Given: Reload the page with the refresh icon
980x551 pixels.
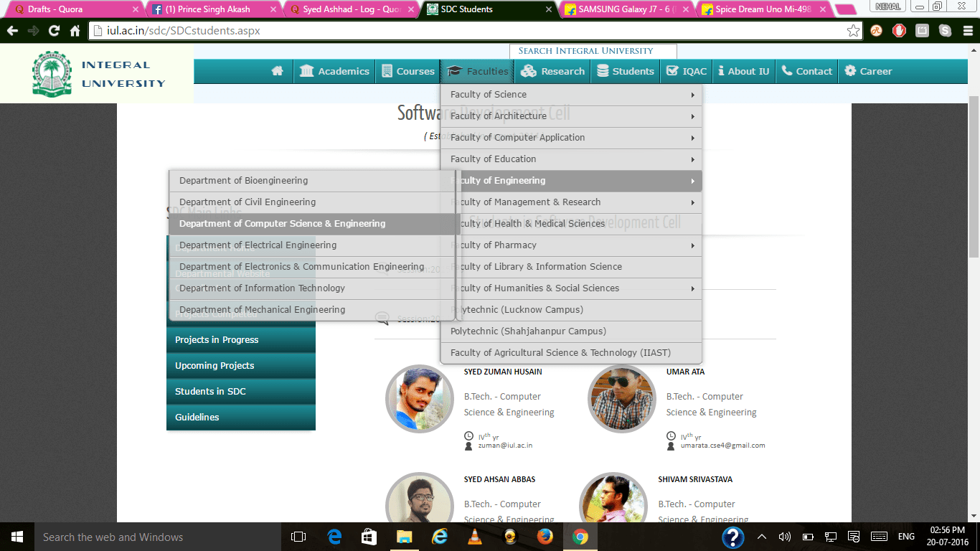Looking at the screenshot, I should [x=54, y=31].
